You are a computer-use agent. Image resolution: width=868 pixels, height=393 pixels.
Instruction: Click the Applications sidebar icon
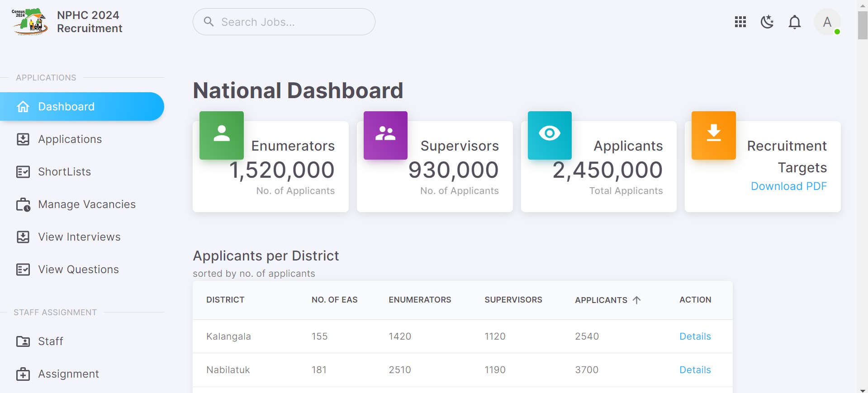point(23,139)
